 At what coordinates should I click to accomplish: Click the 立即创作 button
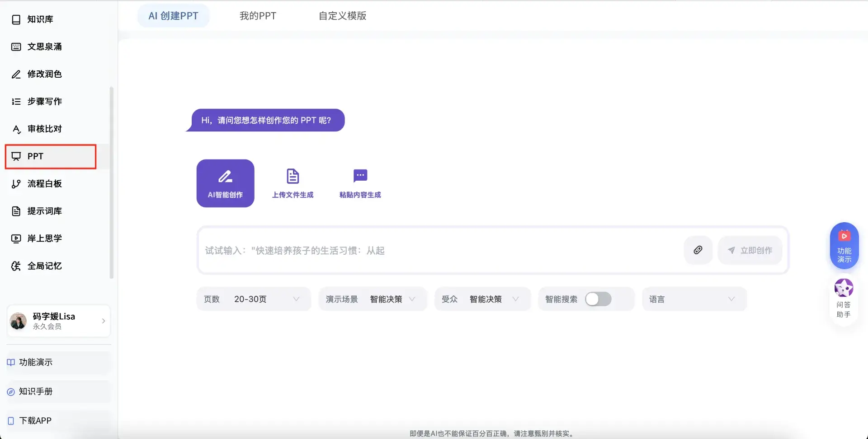pyautogui.click(x=750, y=250)
